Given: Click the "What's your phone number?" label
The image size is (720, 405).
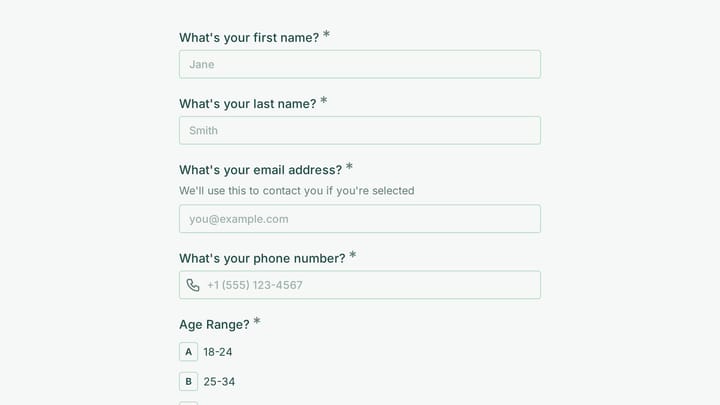Looking at the screenshot, I should (x=262, y=259).
